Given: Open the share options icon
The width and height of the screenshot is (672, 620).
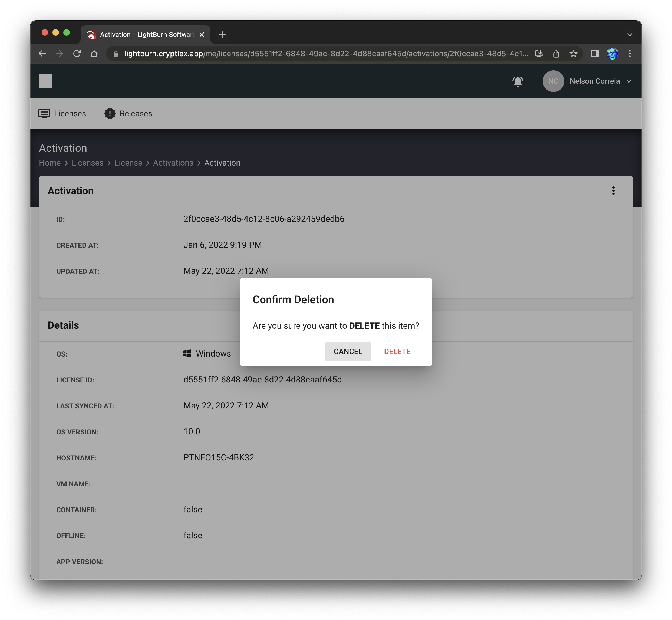Looking at the screenshot, I should point(556,53).
